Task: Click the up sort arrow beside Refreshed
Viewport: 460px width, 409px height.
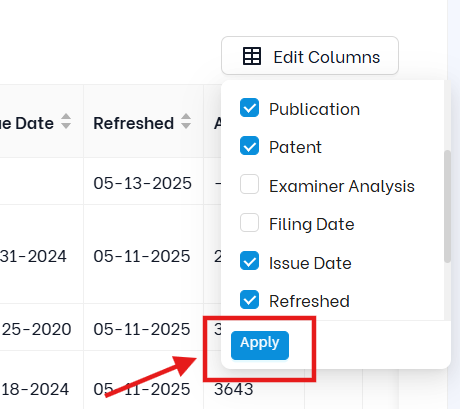Action: (x=186, y=116)
